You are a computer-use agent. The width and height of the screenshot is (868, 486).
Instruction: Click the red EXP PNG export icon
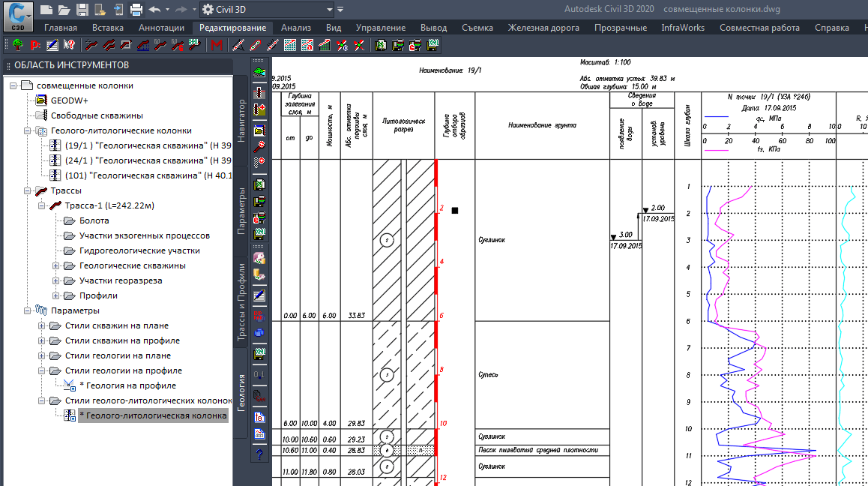pyautogui.click(x=259, y=316)
